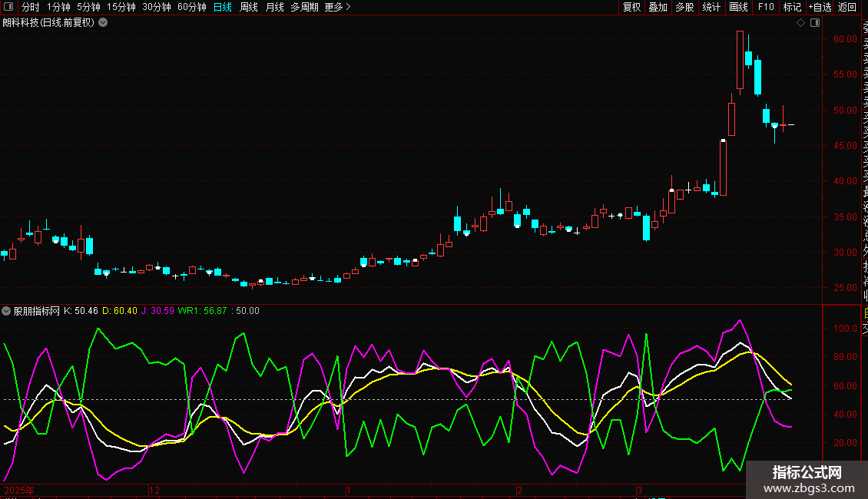This screenshot has height=499, width=868.
Task: Click the 指标公式网 www.zbgs3.com watermark link
Action: click(807, 480)
